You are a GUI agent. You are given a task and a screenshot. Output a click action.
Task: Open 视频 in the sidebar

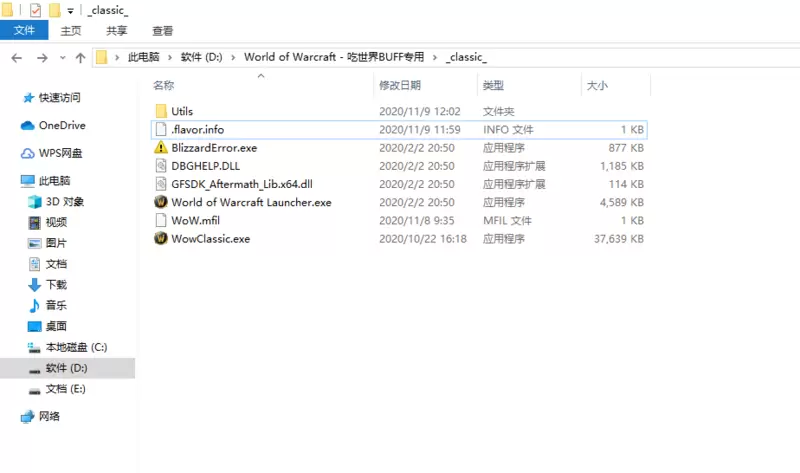[56, 222]
